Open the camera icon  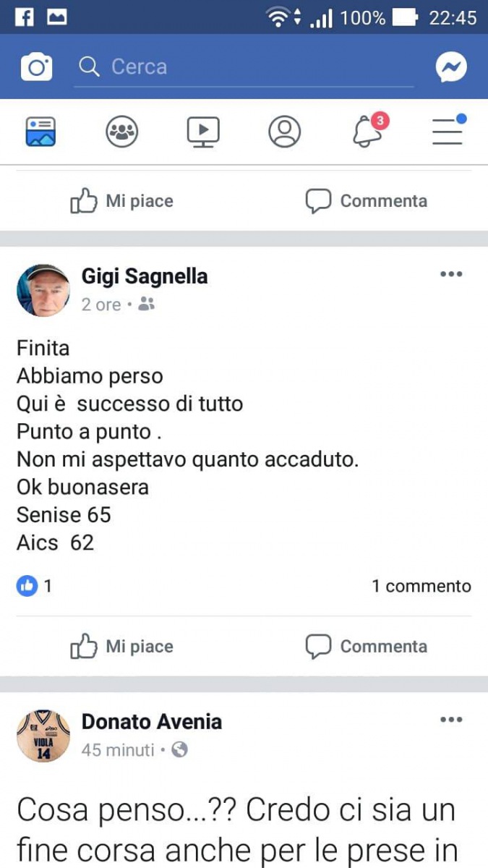[36, 67]
